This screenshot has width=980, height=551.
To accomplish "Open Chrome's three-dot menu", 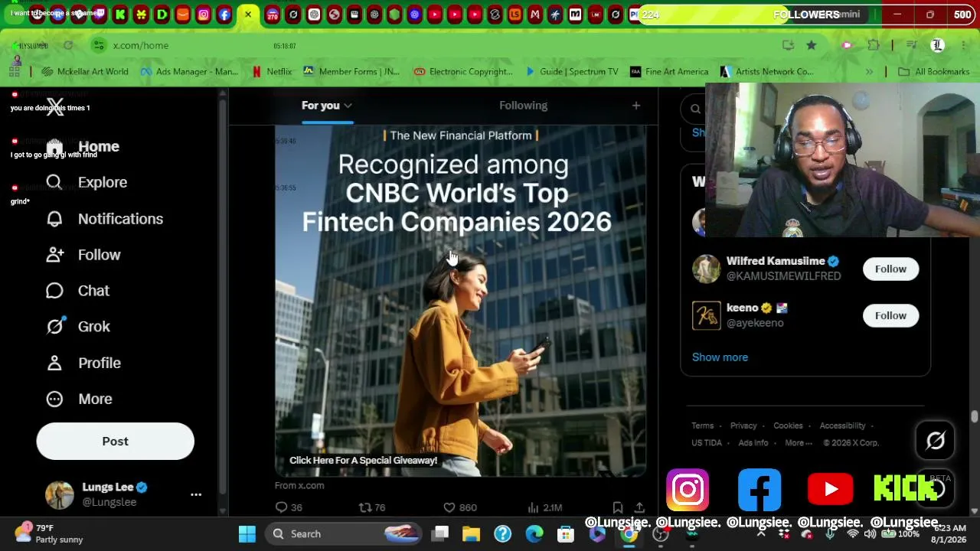I will coord(962,45).
